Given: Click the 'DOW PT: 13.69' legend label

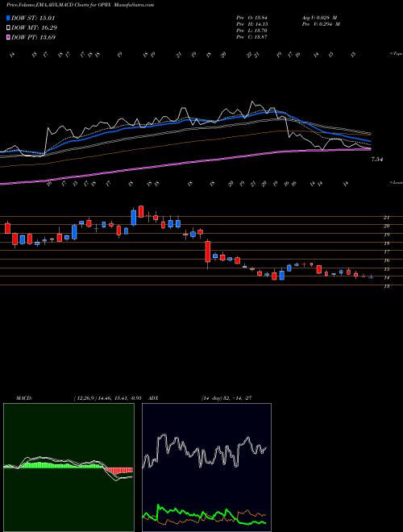Looking at the screenshot, I should [33, 37].
